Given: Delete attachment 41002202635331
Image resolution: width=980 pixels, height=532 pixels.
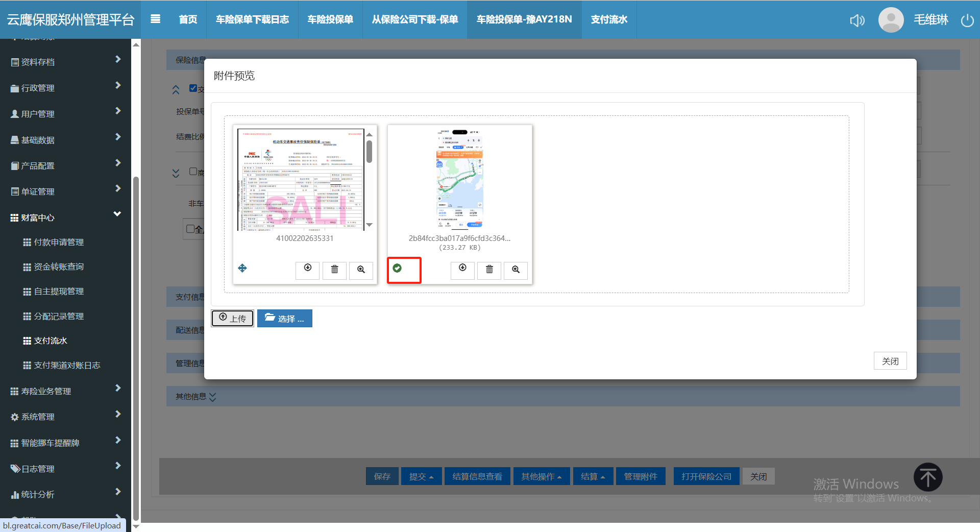Looking at the screenshot, I should click(x=335, y=270).
